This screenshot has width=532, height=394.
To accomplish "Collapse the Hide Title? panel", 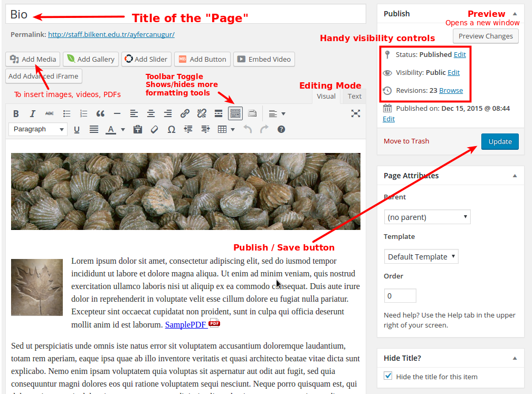I will point(515,358).
